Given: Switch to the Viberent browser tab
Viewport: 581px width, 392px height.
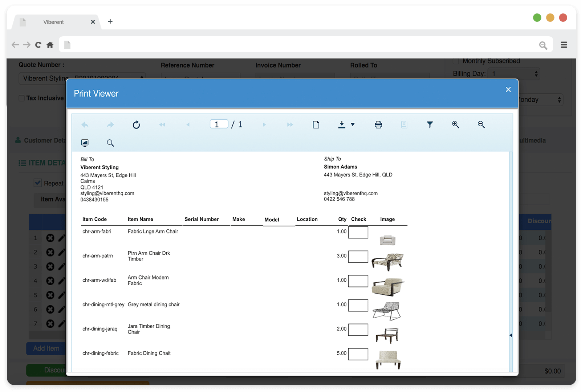Looking at the screenshot, I should pyautogui.click(x=54, y=22).
